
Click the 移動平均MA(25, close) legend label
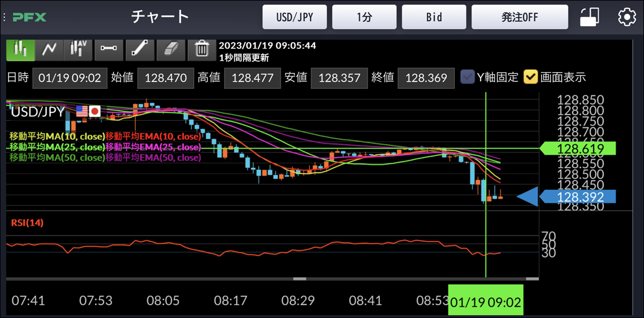click(x=57, y=147)
